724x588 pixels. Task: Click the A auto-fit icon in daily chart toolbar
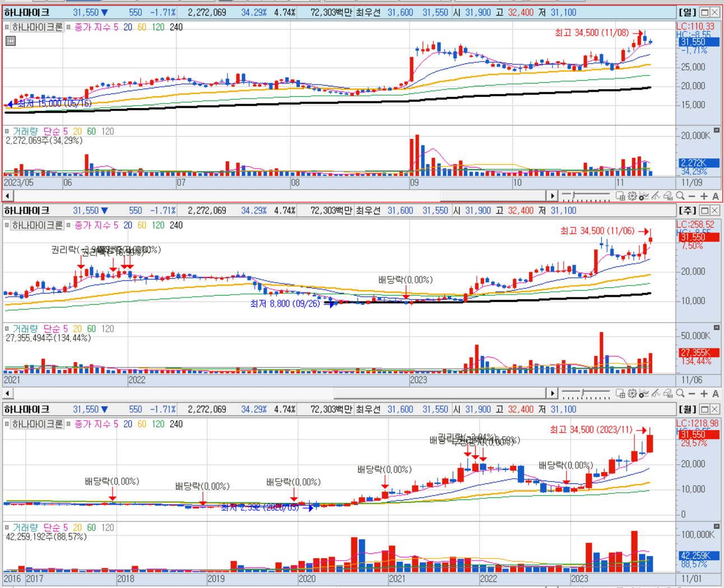(x=715, y=196)
